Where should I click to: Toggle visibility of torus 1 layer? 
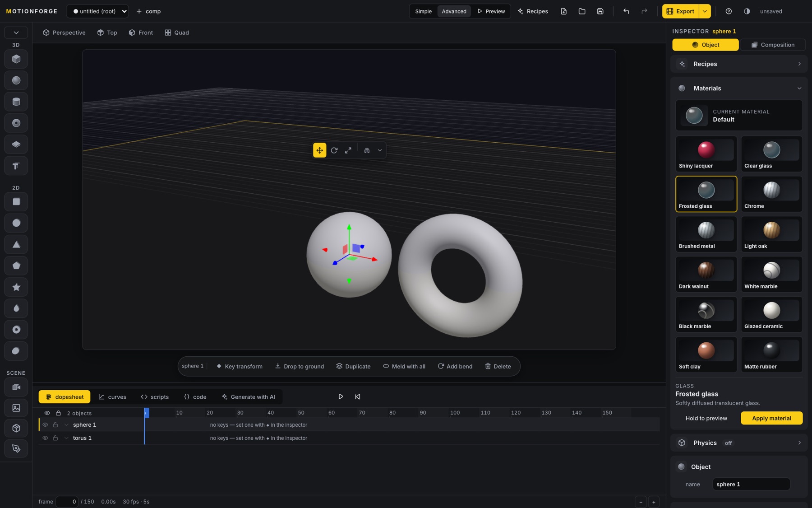pyautogui.click(x=45, y=438)
